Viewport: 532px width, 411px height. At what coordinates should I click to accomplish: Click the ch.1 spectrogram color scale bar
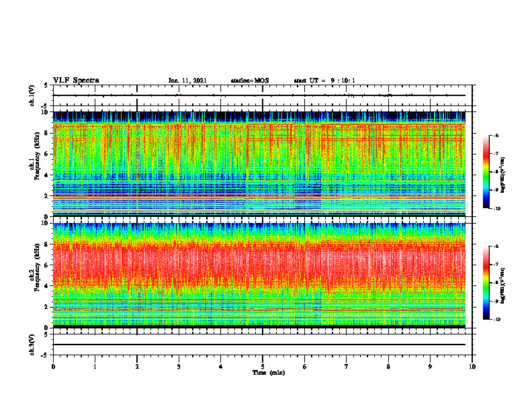[486, 172]
